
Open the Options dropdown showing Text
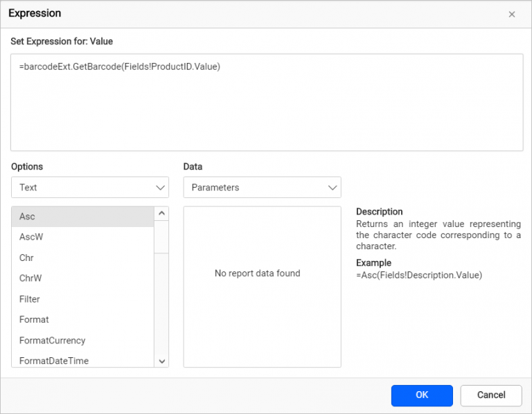click(90, 187)
